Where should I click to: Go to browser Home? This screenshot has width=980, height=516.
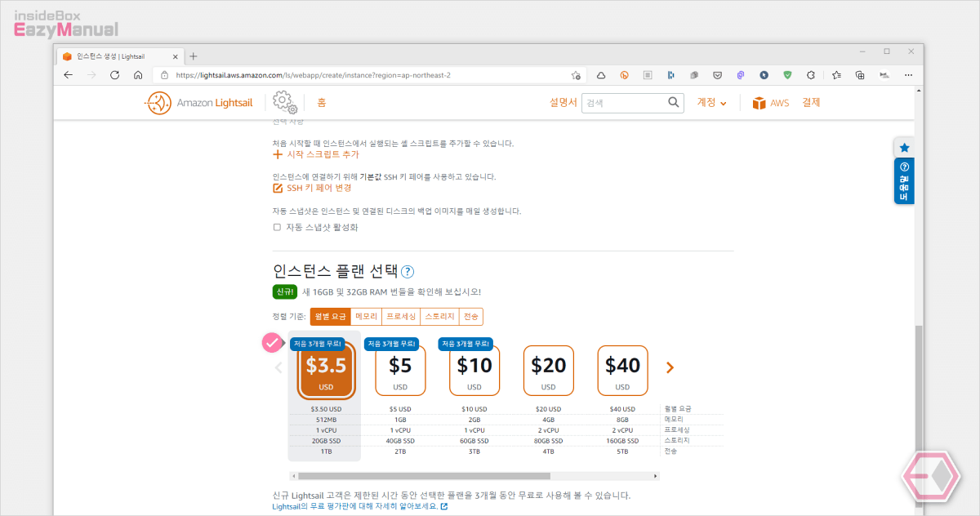pyautogui.click(x=138, y=75)
